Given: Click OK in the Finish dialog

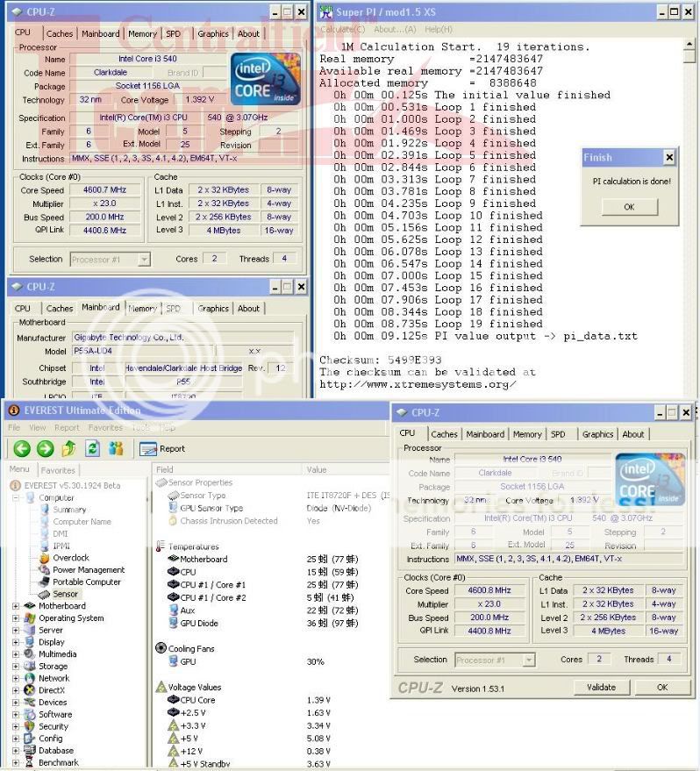Looking at the screenshot, I should [x=630, y=207].
